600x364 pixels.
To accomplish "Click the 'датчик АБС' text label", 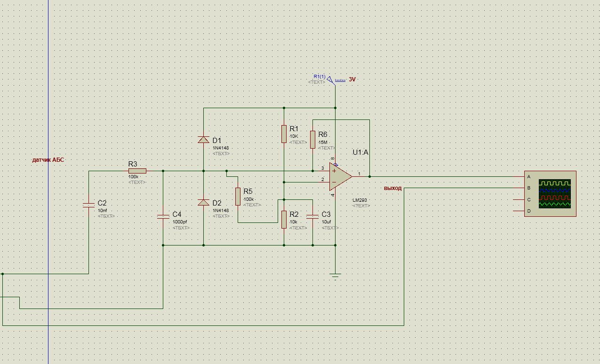I will coord(48,160).
